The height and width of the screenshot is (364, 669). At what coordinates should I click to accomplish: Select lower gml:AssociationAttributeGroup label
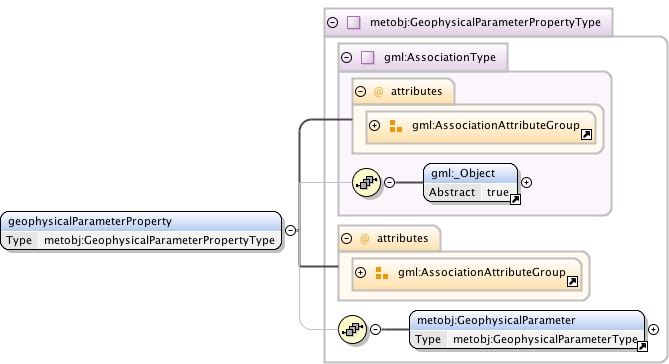pos(482,272)
